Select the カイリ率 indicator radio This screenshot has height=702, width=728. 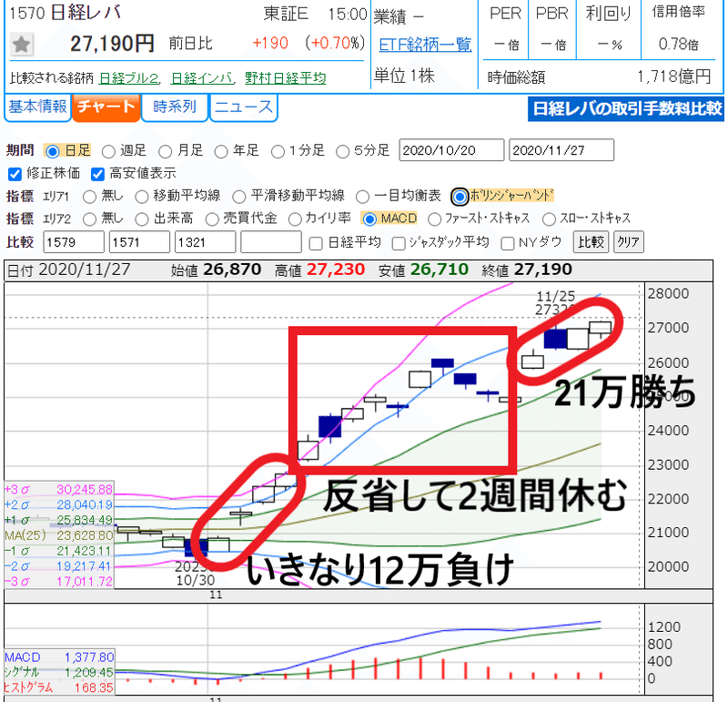tap(294, 219)
